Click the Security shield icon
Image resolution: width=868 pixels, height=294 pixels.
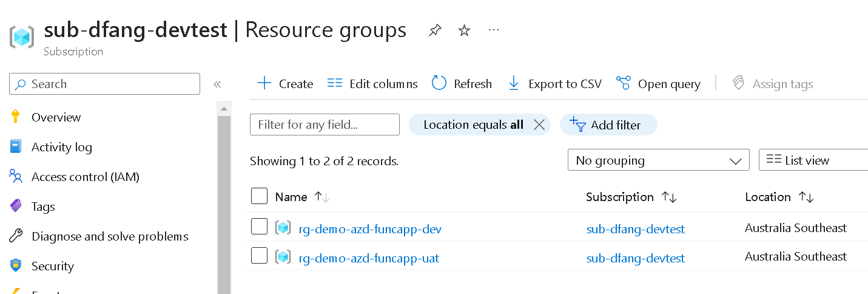click(x=16, y=265)
